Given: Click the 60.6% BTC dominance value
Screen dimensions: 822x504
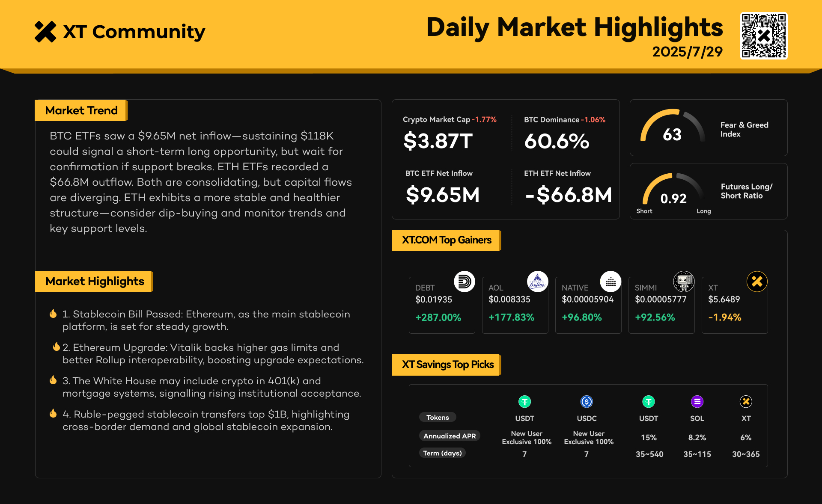Looking at the screenshot, I should pyautogui.click(x=557, y=141).
